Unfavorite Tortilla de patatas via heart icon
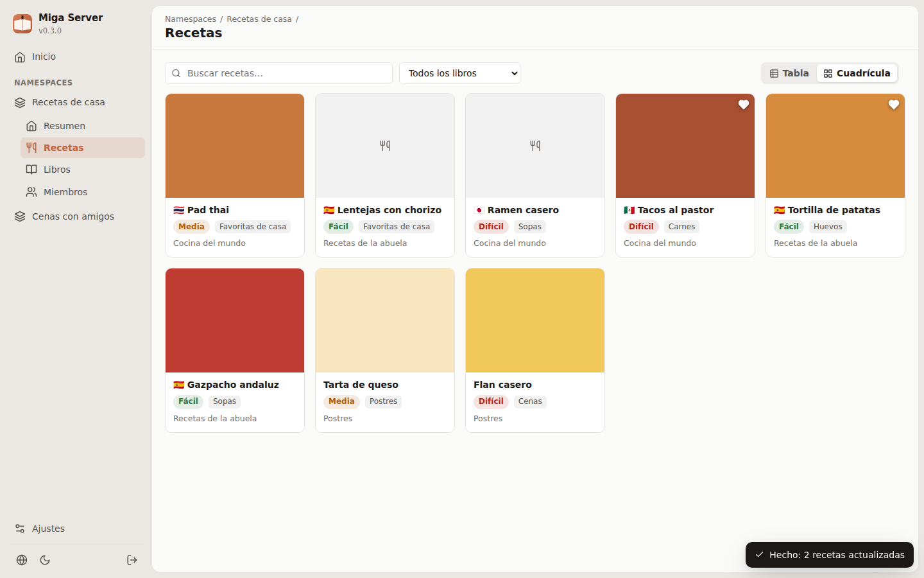 coord(894,105)
